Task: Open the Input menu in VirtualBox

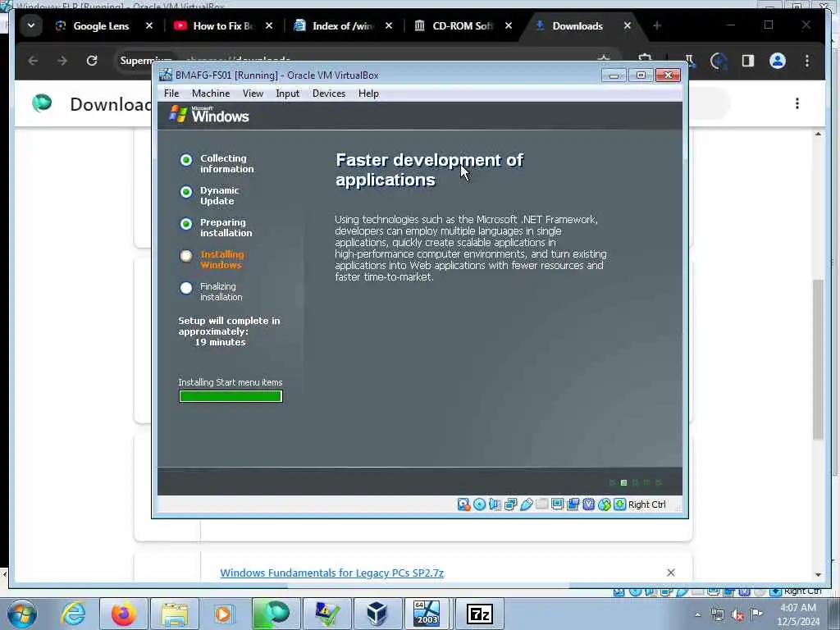Action: click(288, 94)
